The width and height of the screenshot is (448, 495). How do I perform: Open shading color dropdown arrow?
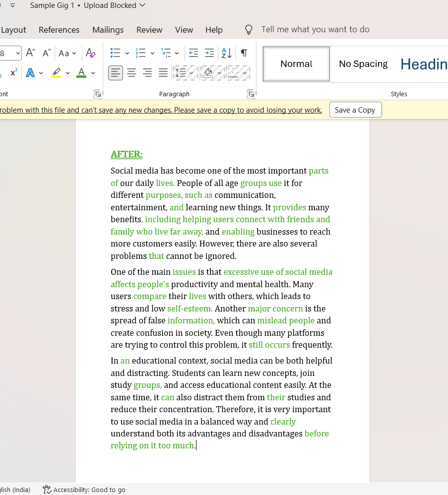219,73
